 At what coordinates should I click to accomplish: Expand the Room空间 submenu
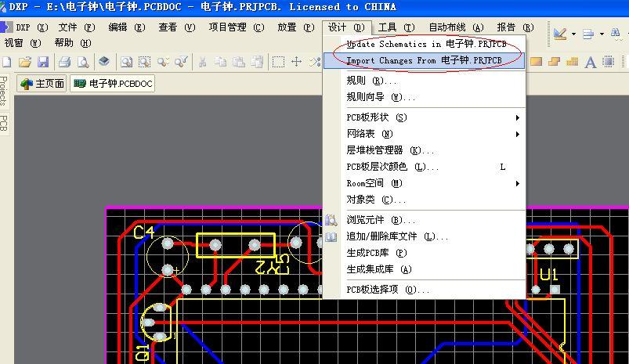coord(518,184)
